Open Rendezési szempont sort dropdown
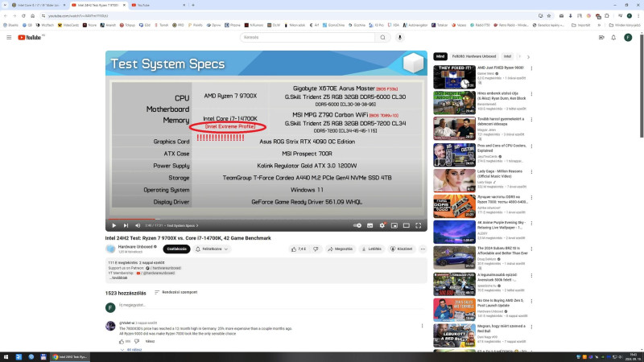 175,292
